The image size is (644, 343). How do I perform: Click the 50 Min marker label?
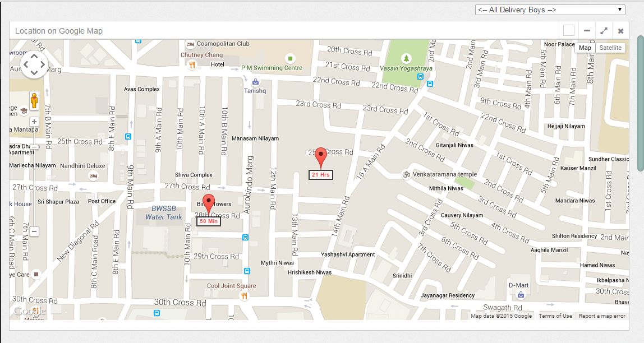pyautogui.click(x=209, y=221)
